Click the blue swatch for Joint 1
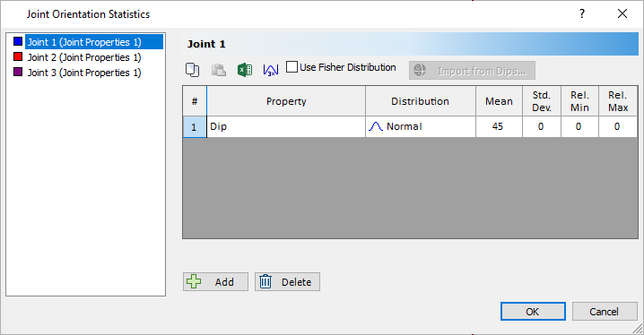Screen dimensions: 644x335 point(18,41)
